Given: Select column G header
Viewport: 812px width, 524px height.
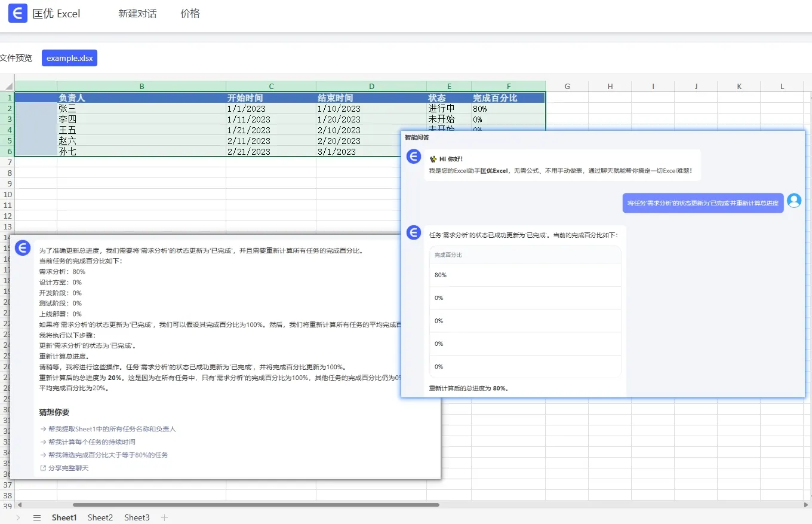Looking at the screenshot, I should click(567, 86).
